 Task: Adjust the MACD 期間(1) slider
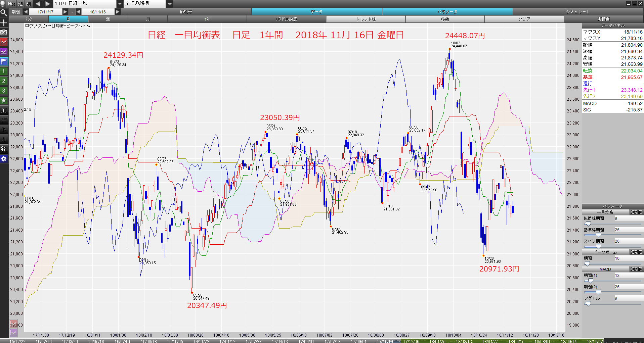591,281
